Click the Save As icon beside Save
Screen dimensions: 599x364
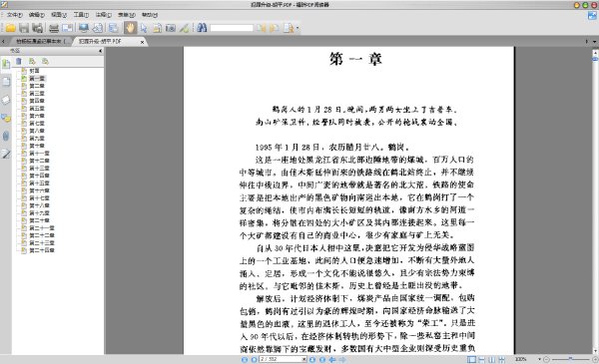coord(37,28)
